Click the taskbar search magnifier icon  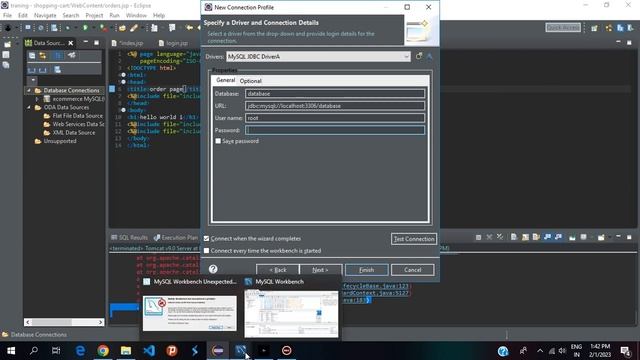[34, 350]
